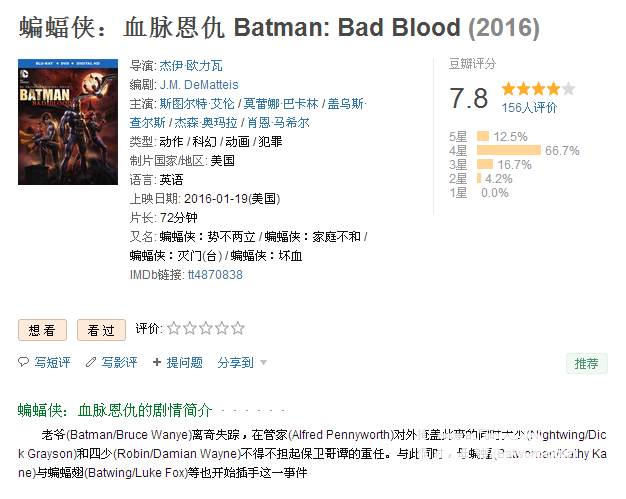This screenshot has height=499, width=626.
Task: Click the speech bubble icon for 写短评
Action: 24,362
